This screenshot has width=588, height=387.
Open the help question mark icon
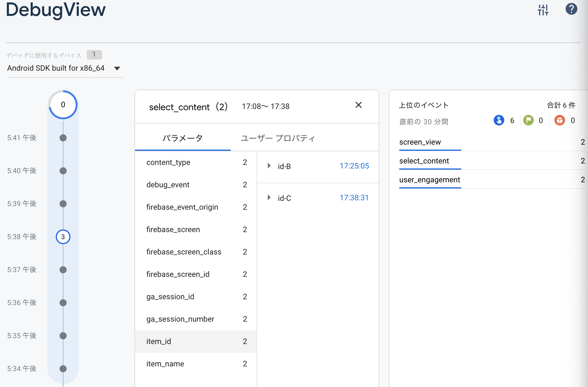pos(571,9)
